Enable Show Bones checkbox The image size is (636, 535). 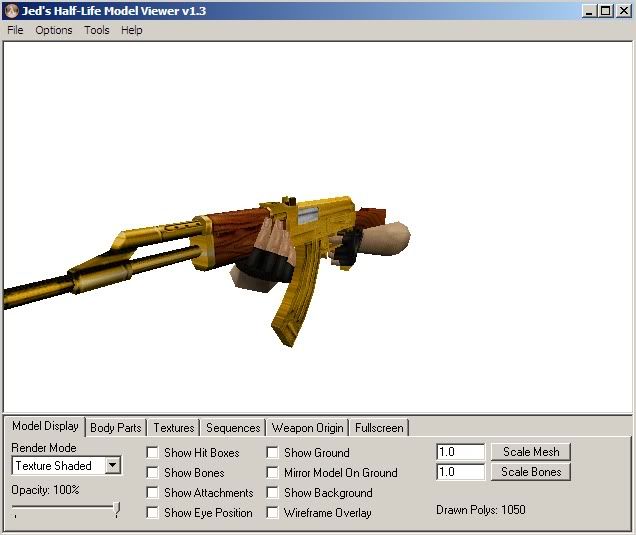point(153,472)
